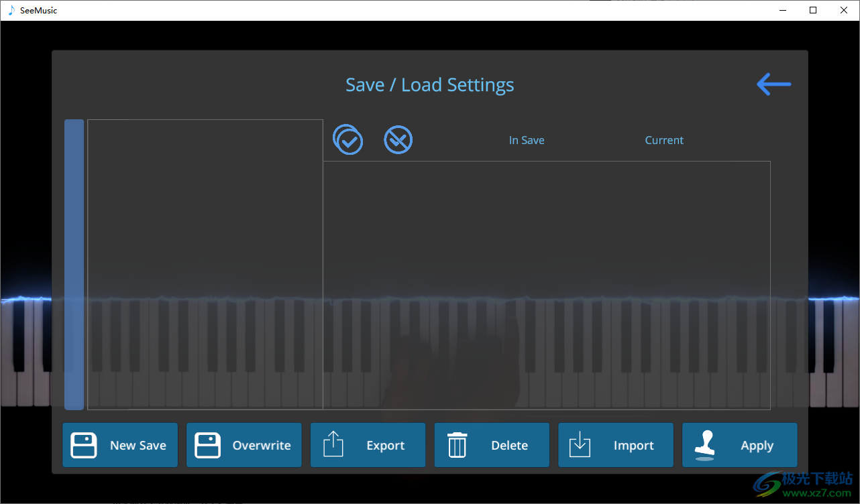Select all settings with the checkmark circle
This screenshot has height=504, width=860.
(x=347, y=139)
